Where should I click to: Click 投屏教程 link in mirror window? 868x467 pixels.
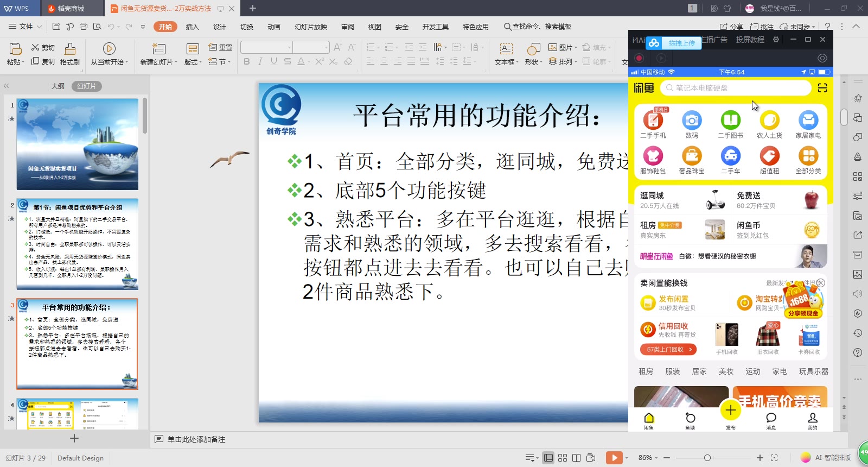pos(750,40)
